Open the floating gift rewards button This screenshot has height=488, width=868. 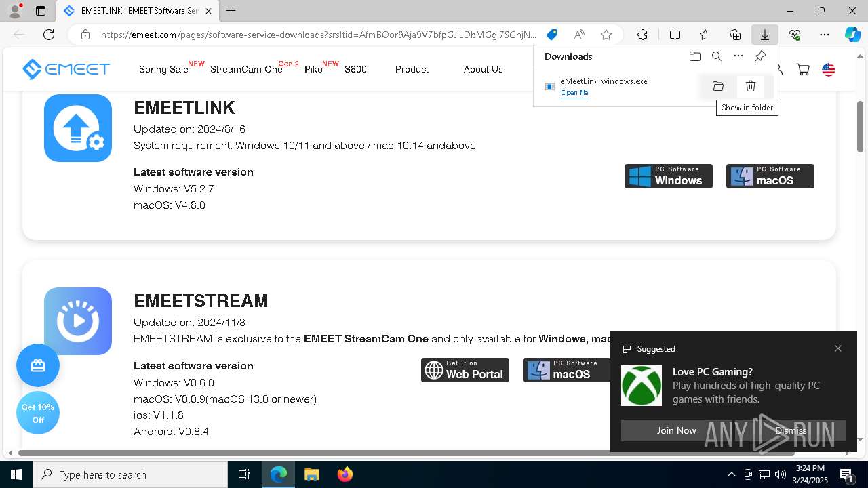coord(38,365)
